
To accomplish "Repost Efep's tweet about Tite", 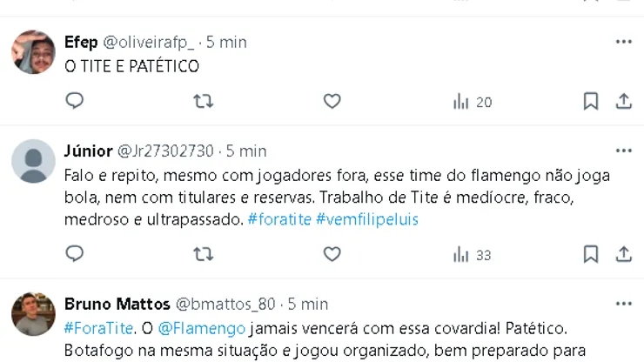I will pos(203,101).
